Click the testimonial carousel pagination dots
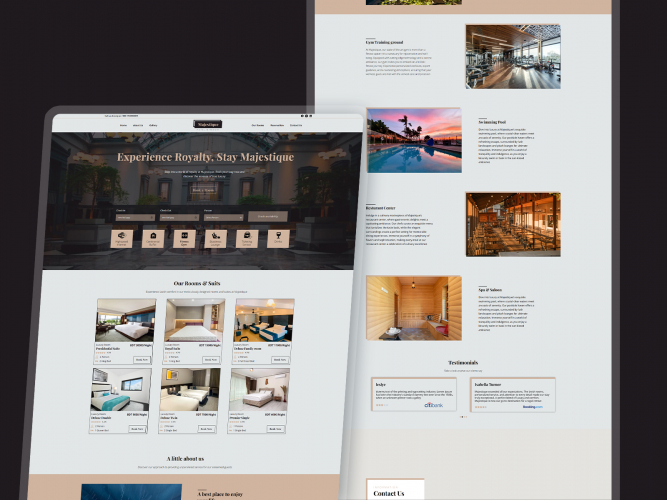 click(x=463, y=417)
